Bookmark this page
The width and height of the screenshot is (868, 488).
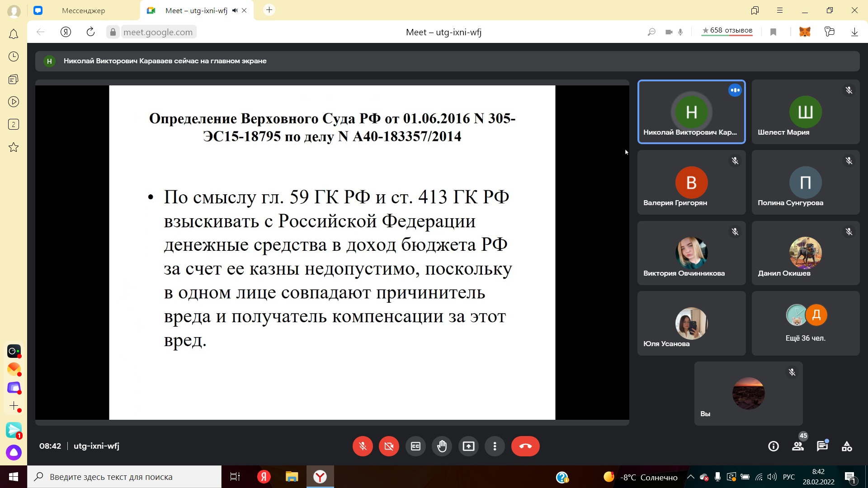coord(773,32)
